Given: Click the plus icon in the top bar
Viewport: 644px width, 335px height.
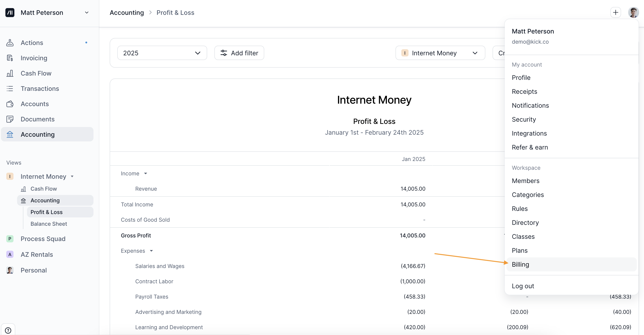Looking at the screenshot, I should (615, 12).
